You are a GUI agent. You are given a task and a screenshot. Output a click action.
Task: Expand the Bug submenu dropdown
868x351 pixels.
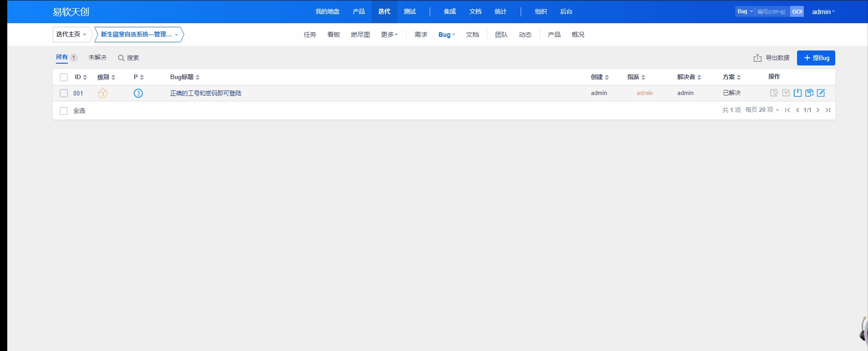coord(447,35)
